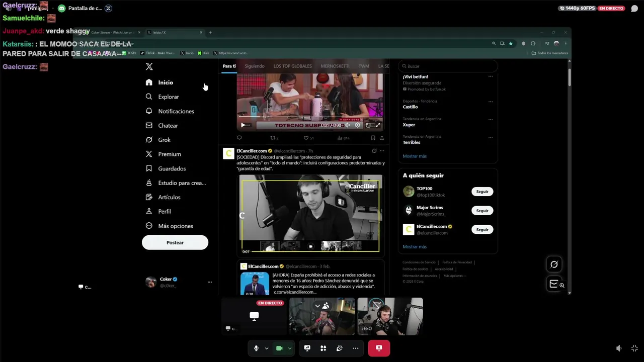Open ElCanciller.com tweet author name

252,151
